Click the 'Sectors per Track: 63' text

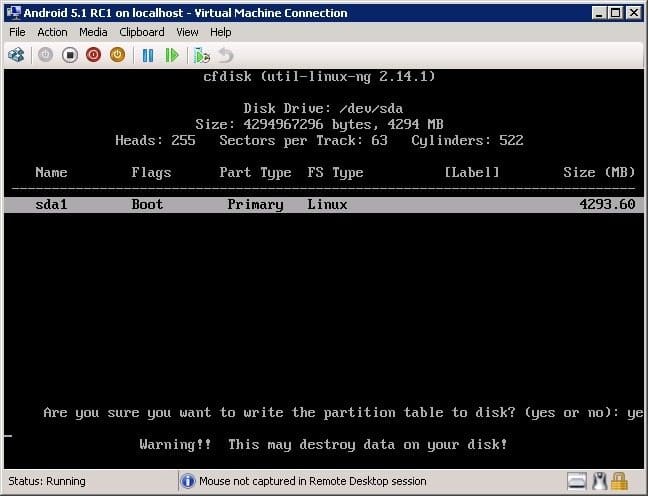(303, 141)
